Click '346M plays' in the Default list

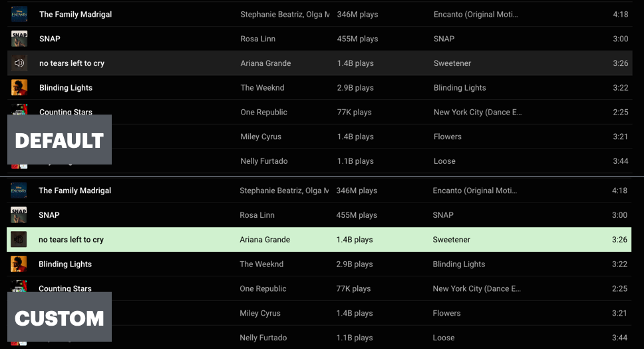(357, 15)
